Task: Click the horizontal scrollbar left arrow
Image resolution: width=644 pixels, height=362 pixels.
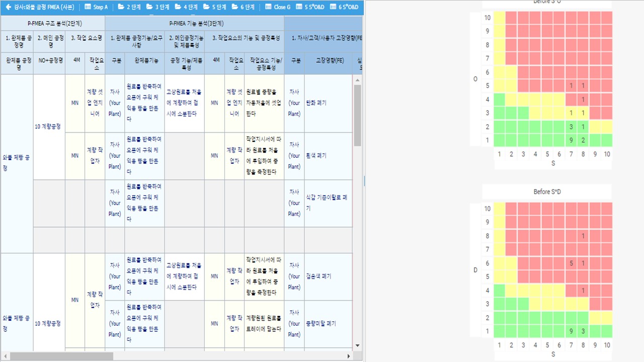Action: [5, 356]
